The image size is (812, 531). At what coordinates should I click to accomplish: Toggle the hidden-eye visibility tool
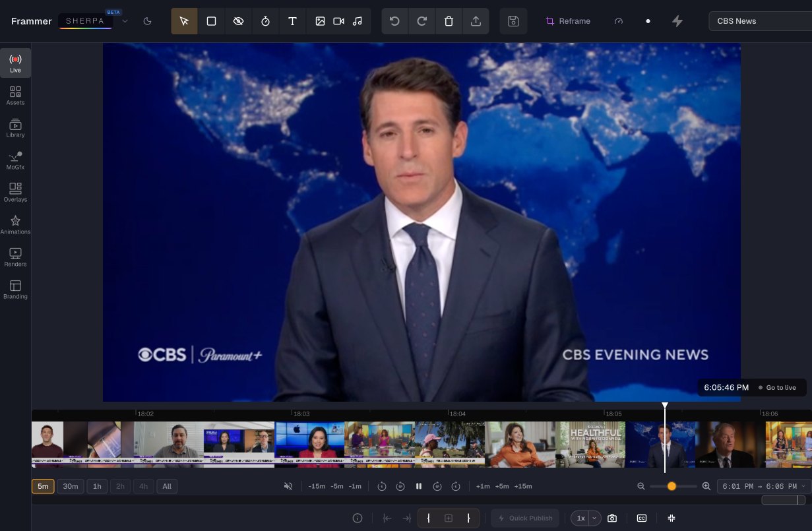tap(238, 21)
